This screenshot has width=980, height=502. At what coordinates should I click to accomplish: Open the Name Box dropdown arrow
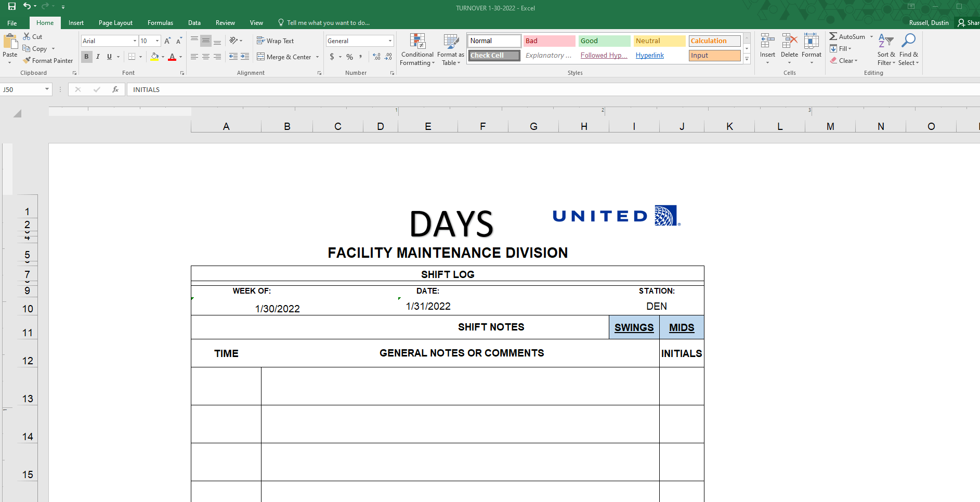pyautogui.click(x=47, y=89)
